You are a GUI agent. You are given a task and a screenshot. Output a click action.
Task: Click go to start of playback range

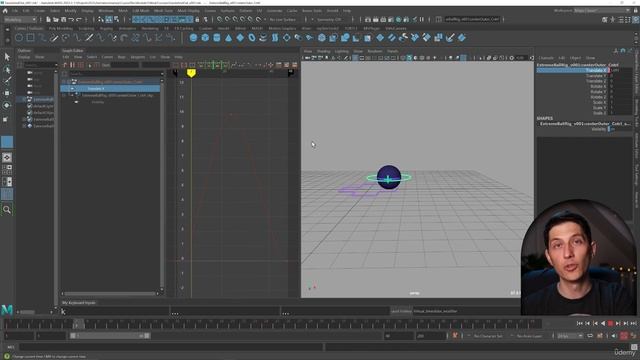[580, 323]
